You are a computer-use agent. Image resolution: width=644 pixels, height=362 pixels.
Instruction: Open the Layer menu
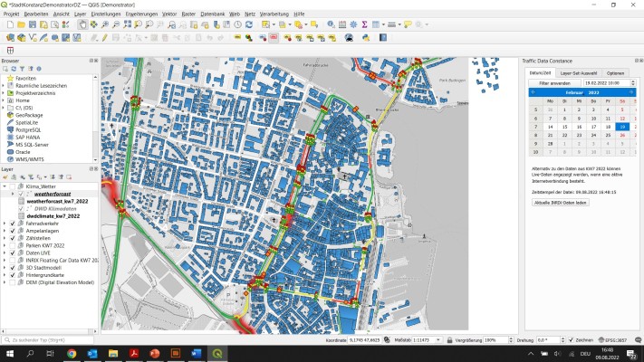80,14
